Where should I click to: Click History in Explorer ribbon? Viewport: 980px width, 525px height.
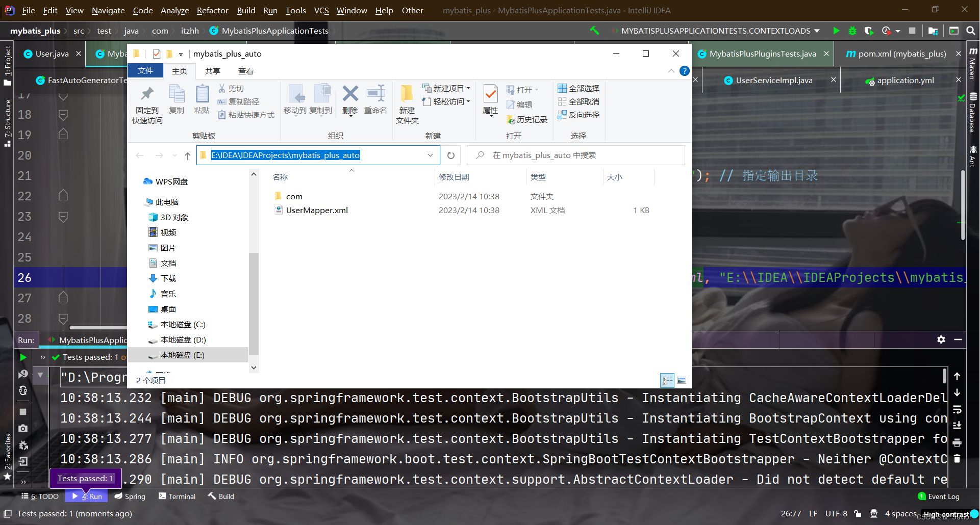pyautogui.click(x=527, y=119)
